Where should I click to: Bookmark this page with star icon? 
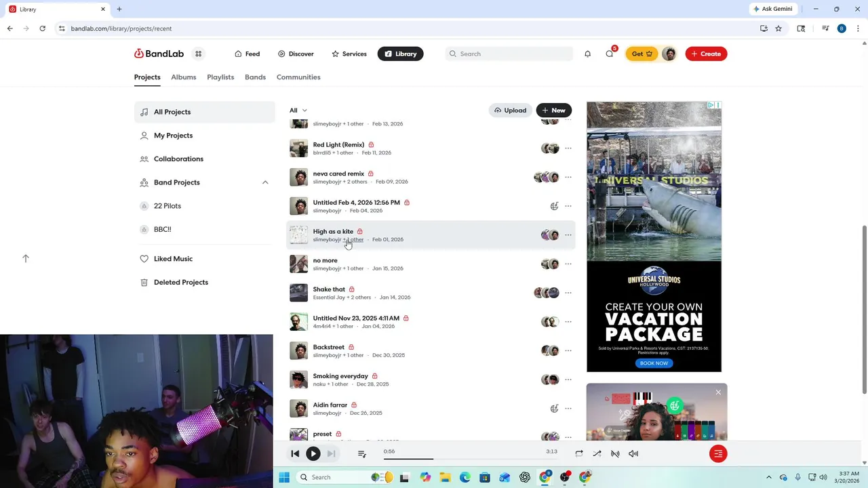pos(778,28)
